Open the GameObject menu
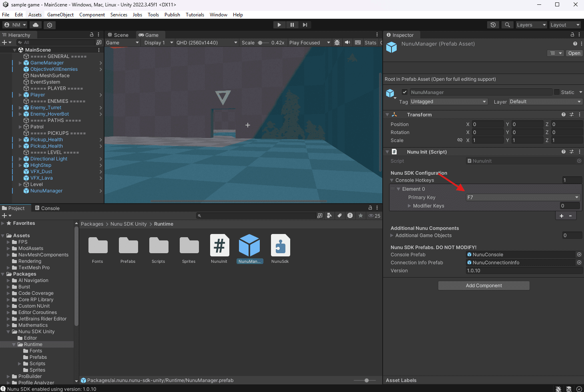This screenshot has width=584, height=392. point(60,14)
